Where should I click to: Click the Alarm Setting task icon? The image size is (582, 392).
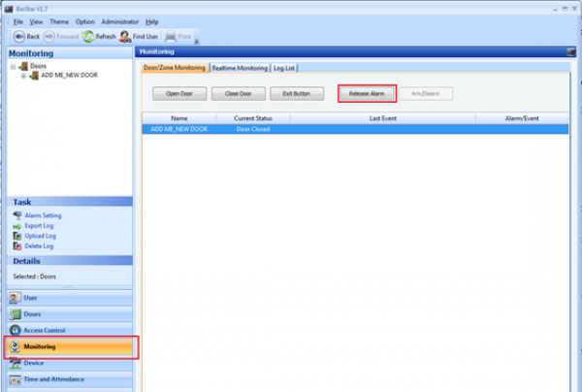click(x=16, y=215)
